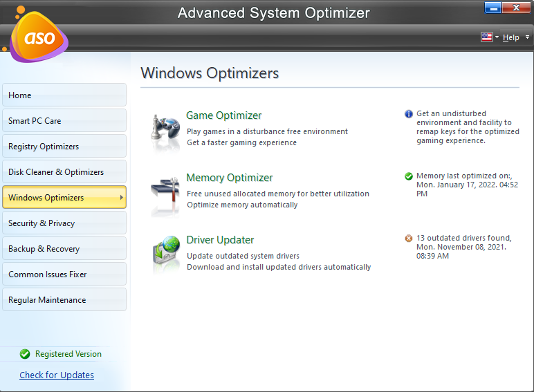Select Regular Maintenance in the sidebar
The image size is (534, 392).
[x=64, y=299]
